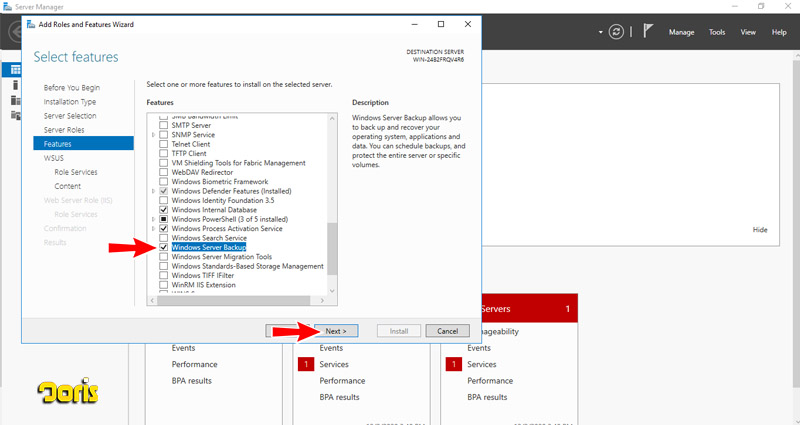Click the Cancel button in wizard
800x425 pixels.
(x=447, y=331)
